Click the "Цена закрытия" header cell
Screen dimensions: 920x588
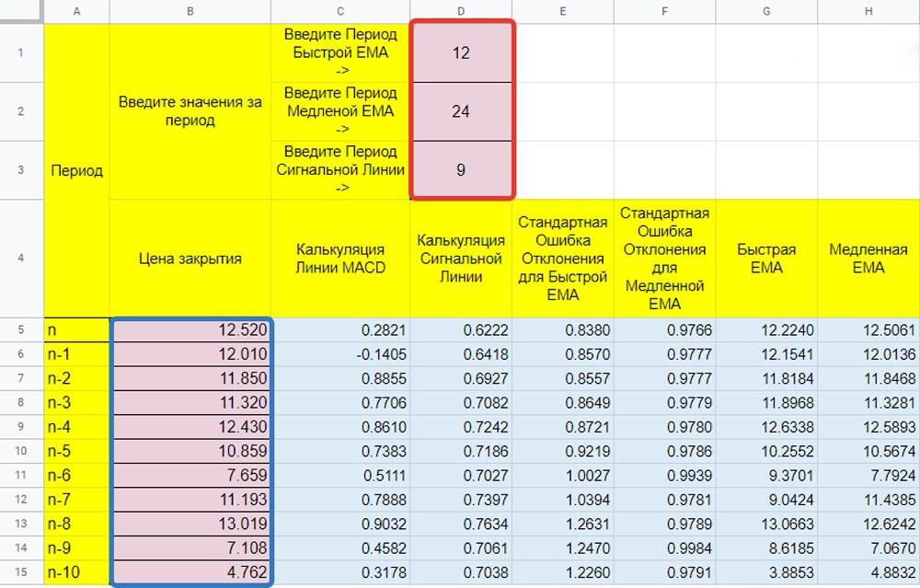click(190, 259)
